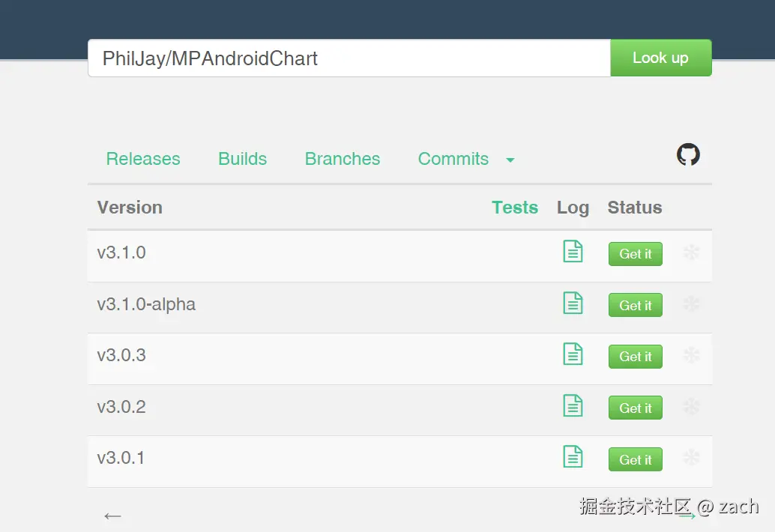Open the build log for v3.0.1
The image size is (775, 532).
coord(573,457)
